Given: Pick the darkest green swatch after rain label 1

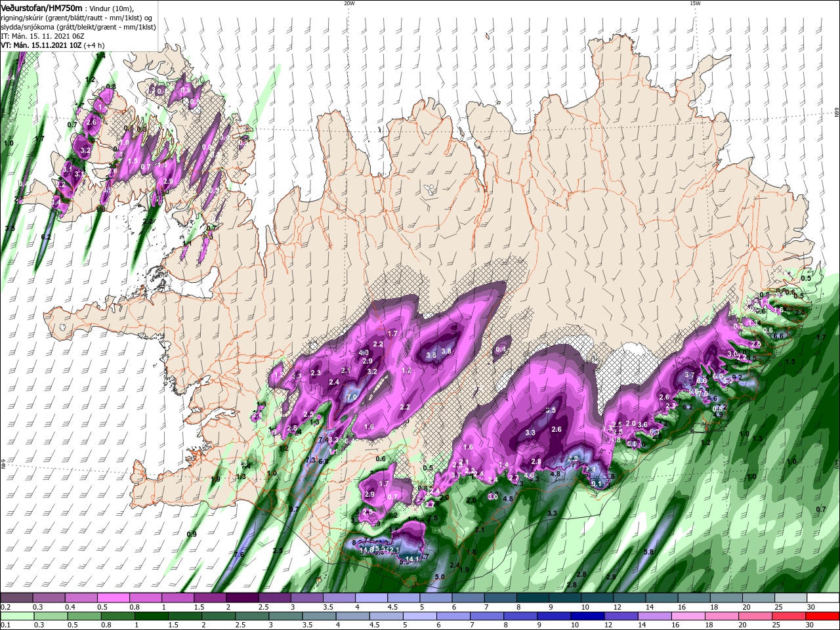Looking at the screenshot, I should (x=151, y=616).
